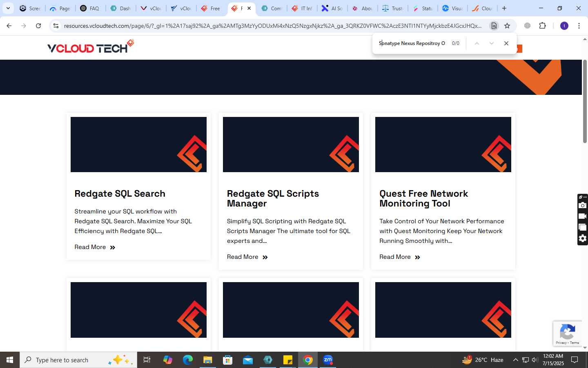Bookmark this page with the star icon

(507, 26)
